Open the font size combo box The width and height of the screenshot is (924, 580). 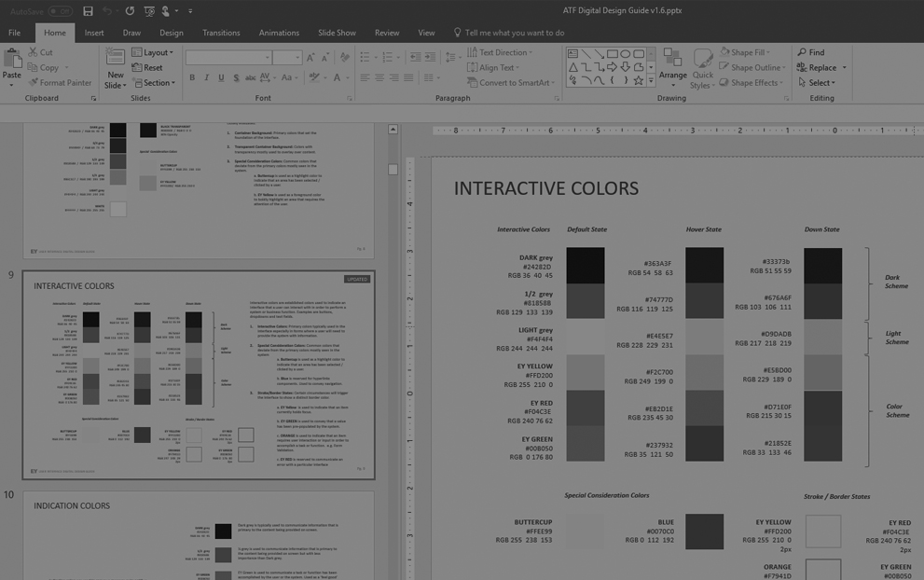point(287,57)
